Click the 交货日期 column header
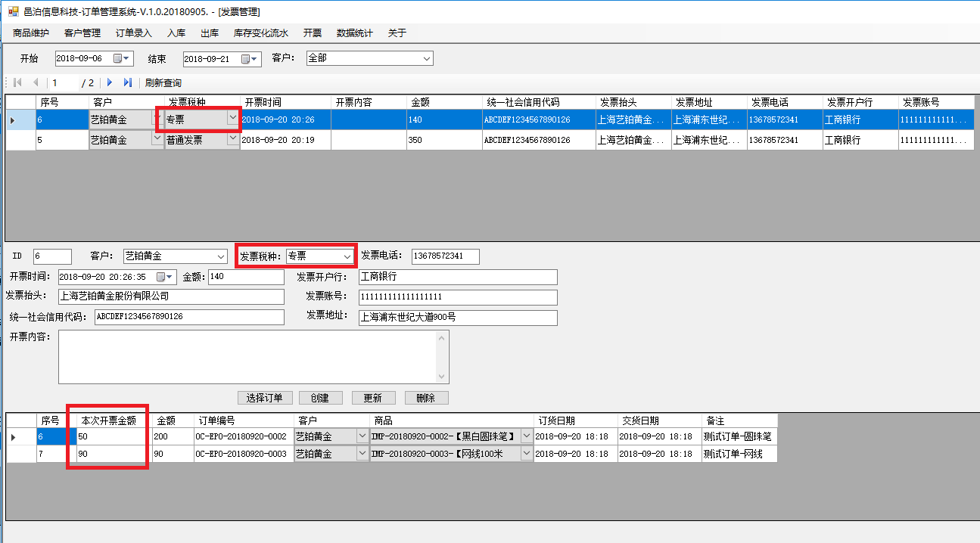Screen dimensions: 980x543 click(659, 420)
